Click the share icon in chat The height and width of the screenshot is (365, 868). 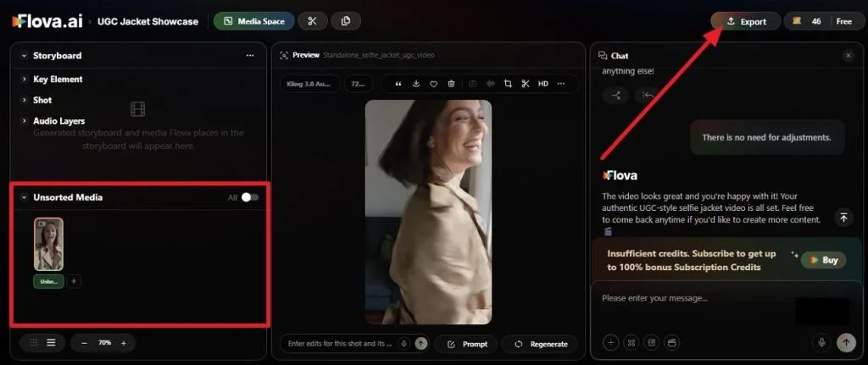615,96
